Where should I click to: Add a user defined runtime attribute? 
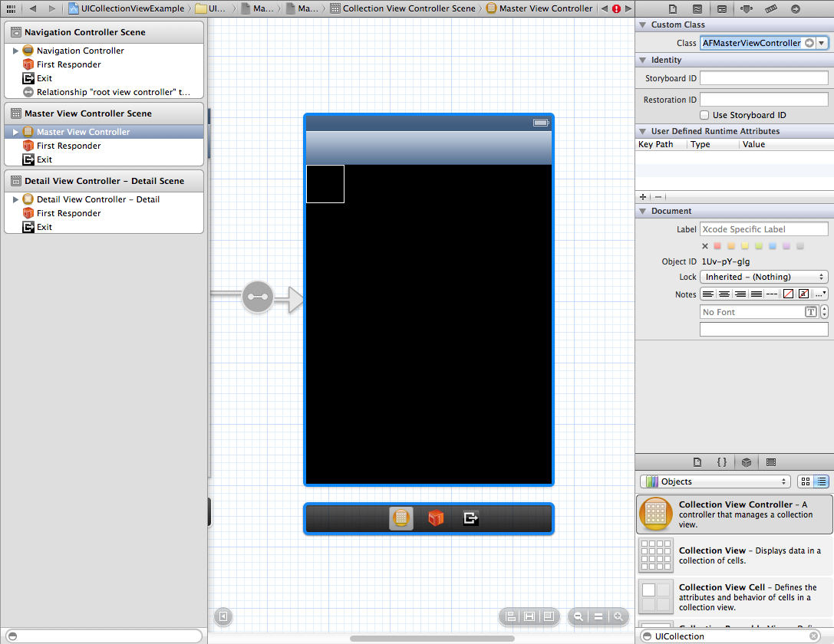click(643, 197)
